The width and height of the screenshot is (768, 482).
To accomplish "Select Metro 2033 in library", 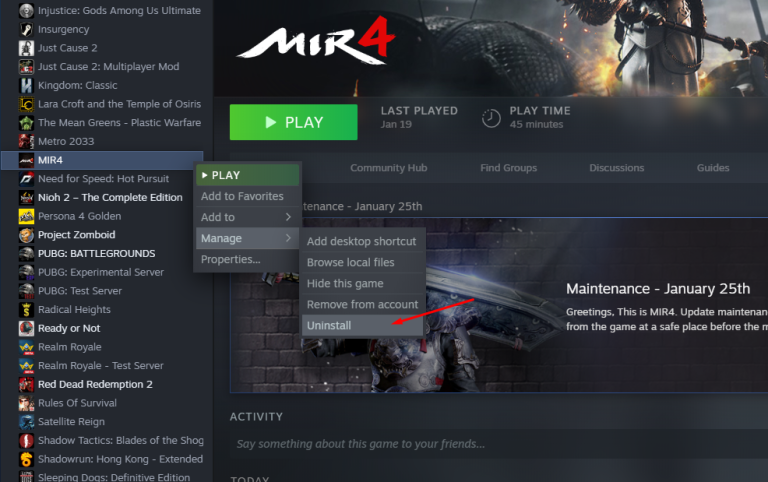I will [66, 142].
